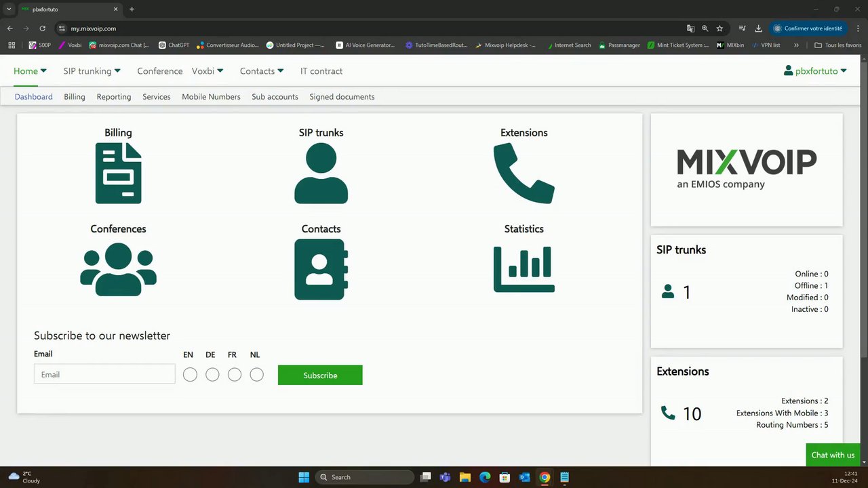Switch to the Mobile Numbers sub-tab
Image resolution: width=868 pixels, height=488 pixels.
coord(211,96)
